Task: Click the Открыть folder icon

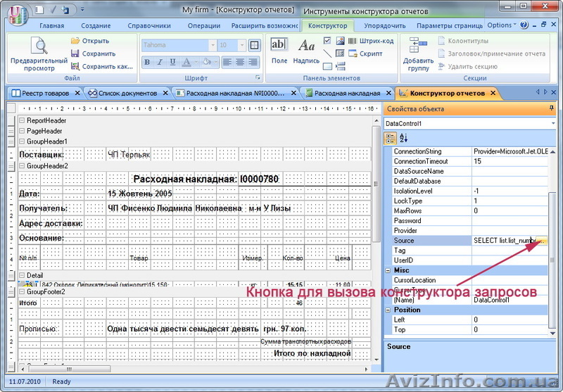Action: coord(75,41)
